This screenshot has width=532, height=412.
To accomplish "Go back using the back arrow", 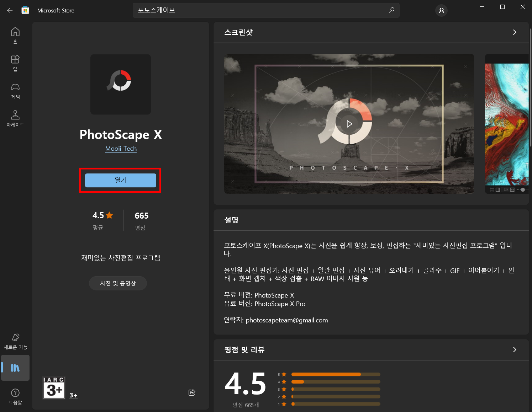I will [x=10, y=10].
